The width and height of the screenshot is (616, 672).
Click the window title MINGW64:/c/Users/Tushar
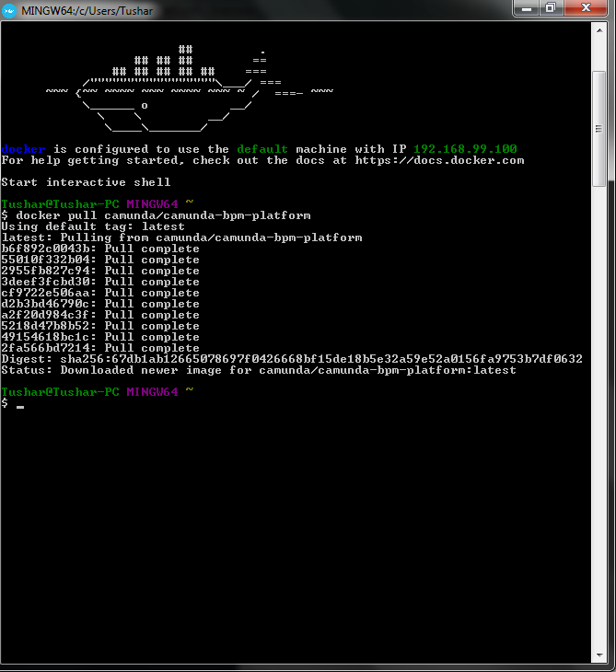pyautogui.click(x=87, y=11)
